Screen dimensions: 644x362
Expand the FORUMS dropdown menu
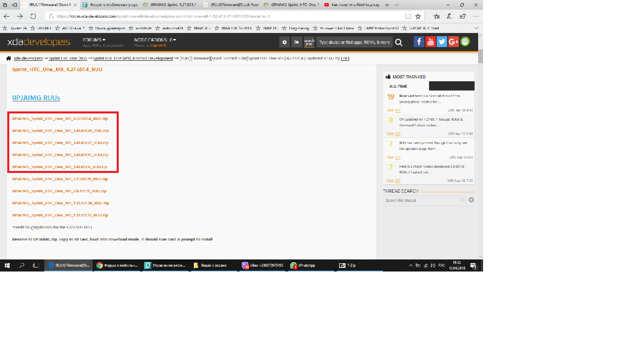coord(94,40)
